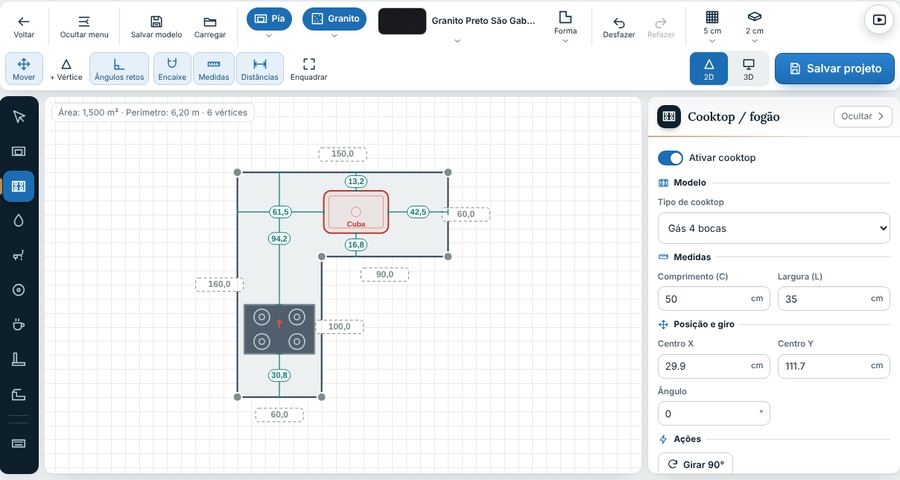Click the Centro X input field
The image size is (900, 480).
click(x=713, y=366)
